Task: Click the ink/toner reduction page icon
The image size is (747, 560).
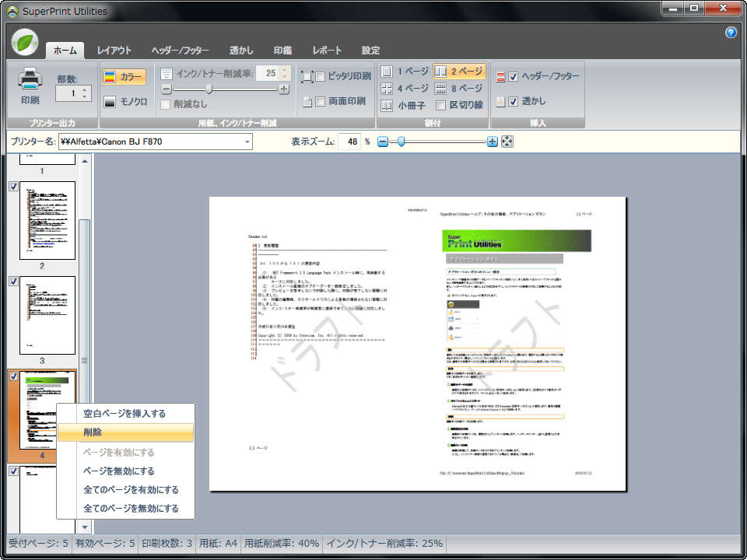Action: click(167, 74)
